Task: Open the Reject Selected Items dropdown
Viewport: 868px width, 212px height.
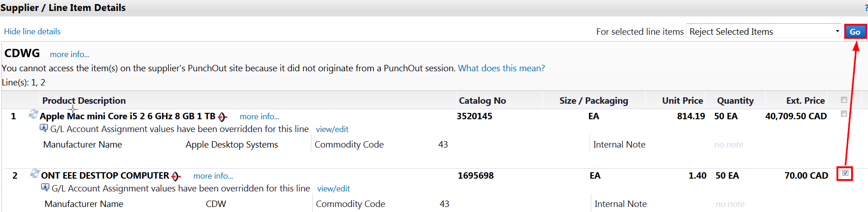Action: 763,32
